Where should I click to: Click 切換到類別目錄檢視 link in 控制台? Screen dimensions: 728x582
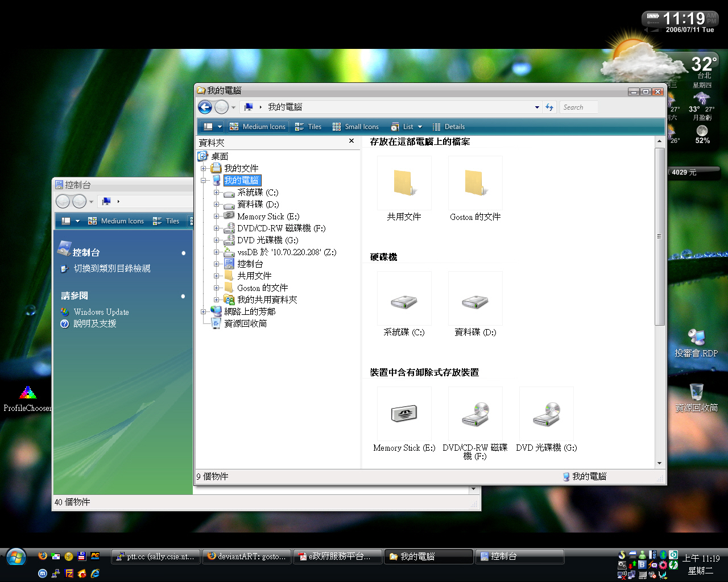click(x=112, y=268)
